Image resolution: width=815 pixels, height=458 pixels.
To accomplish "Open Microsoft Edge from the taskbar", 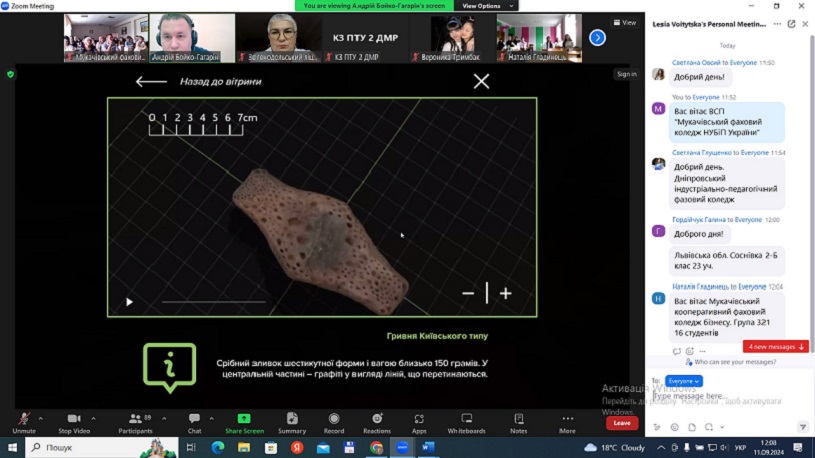I will point(218,447).
